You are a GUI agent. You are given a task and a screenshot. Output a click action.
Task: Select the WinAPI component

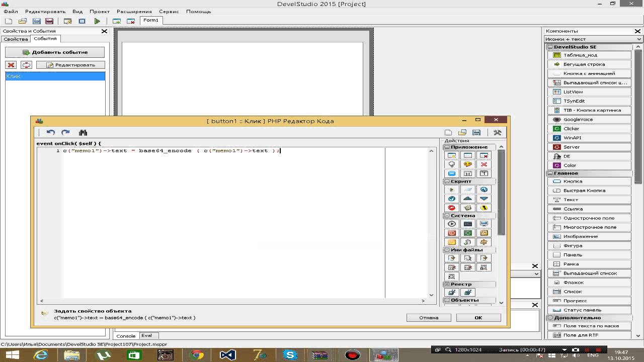point(590,138)
